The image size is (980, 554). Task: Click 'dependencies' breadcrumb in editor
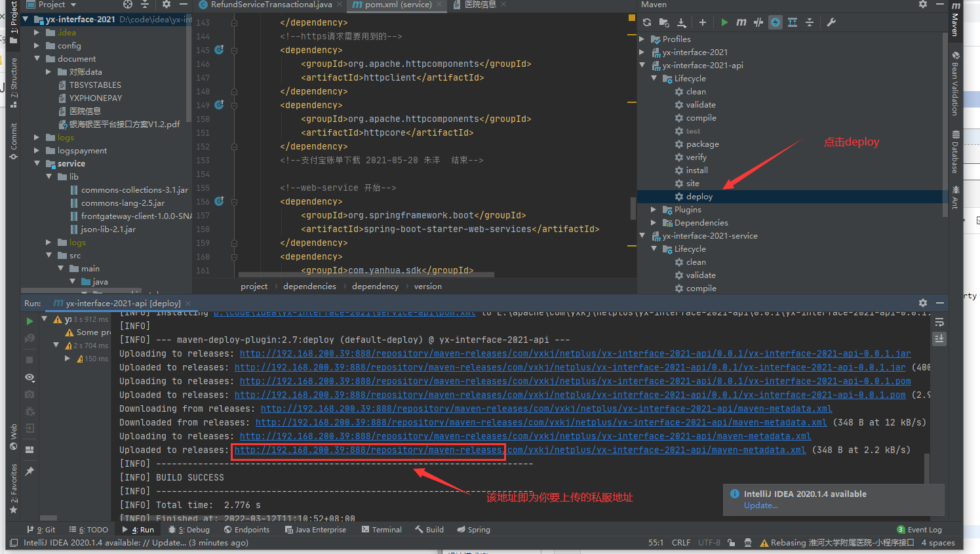pos(309,287)
